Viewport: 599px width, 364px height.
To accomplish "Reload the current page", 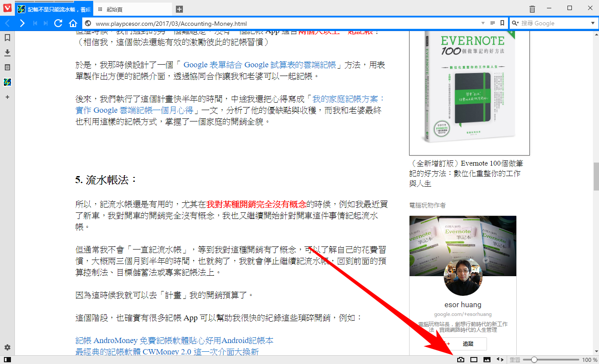I will (58, 23).
